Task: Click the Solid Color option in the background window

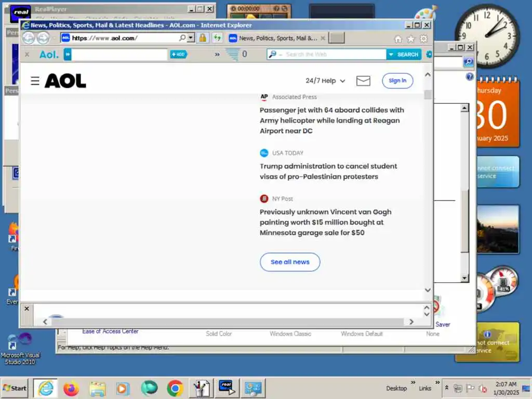Action: click(219, 334)
